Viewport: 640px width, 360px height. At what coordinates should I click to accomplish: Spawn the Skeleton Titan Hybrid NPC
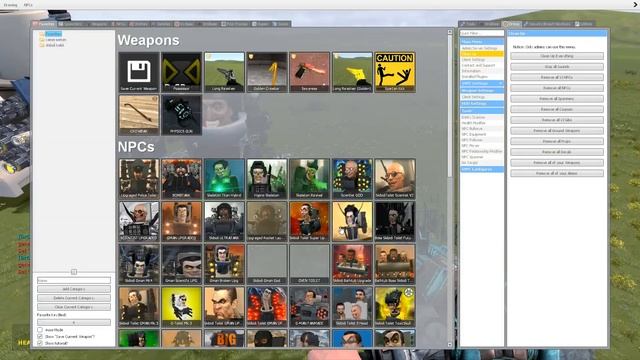[224, 179]
